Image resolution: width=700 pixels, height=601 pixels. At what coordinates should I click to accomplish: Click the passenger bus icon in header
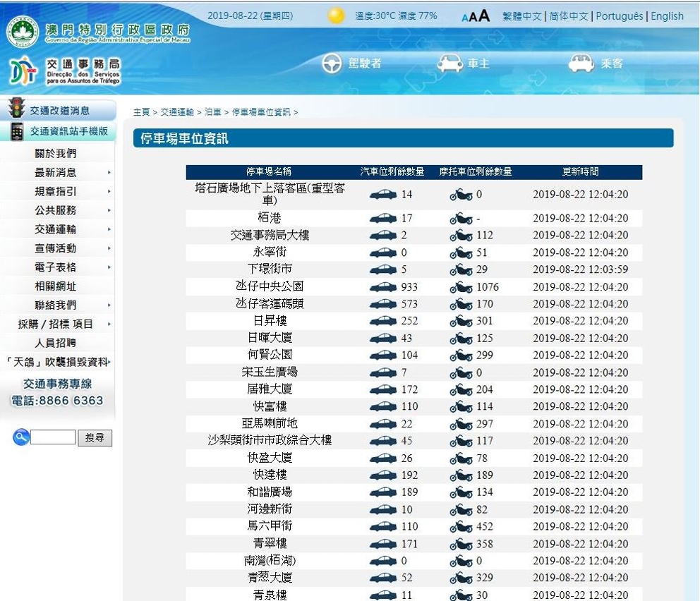point(581,63)
